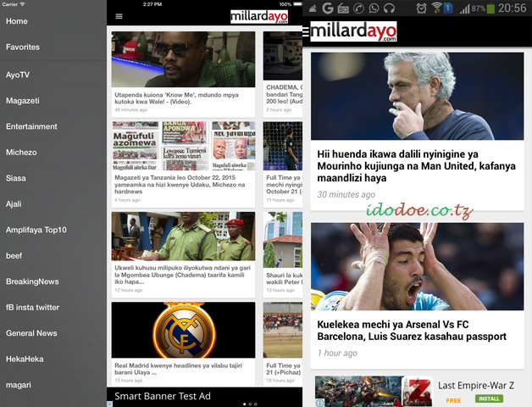Tap hamburger menu icon in Android app
This screenshot has height=407, width=532.
coord(306,31)
